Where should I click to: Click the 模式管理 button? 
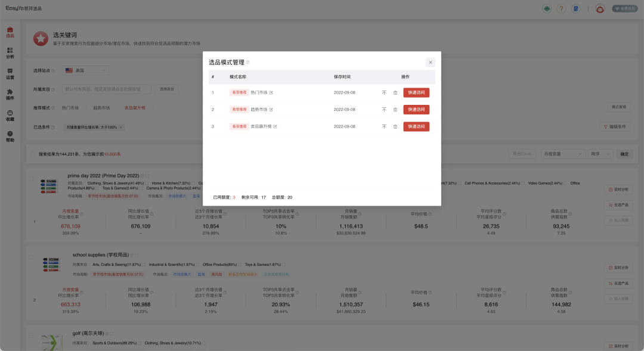(x=618, y=107)
